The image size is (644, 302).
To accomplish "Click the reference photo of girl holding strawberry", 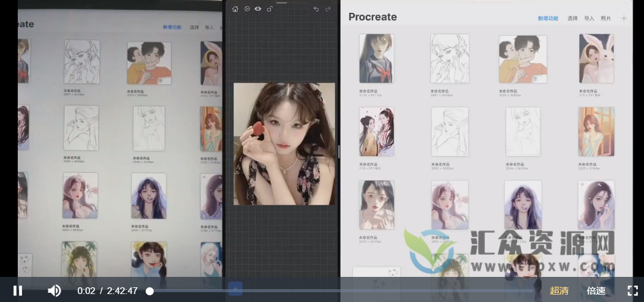I will click(x=284, y=144).
